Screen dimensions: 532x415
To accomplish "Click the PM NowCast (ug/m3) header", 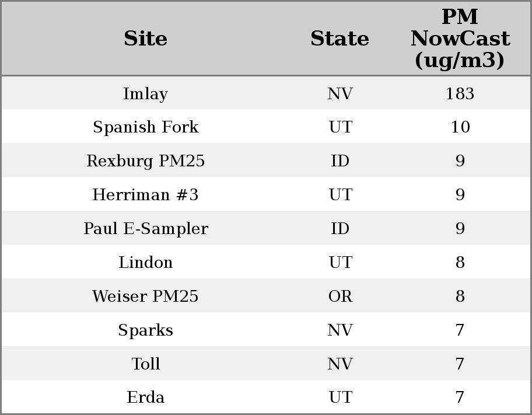I will click(460, 39).
